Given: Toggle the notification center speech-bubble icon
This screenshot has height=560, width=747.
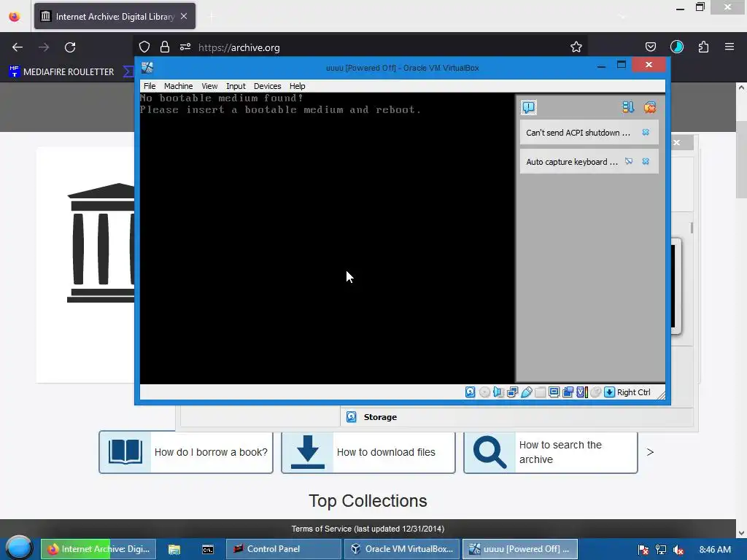Looking at the screenshot, I should coord(528,107).
